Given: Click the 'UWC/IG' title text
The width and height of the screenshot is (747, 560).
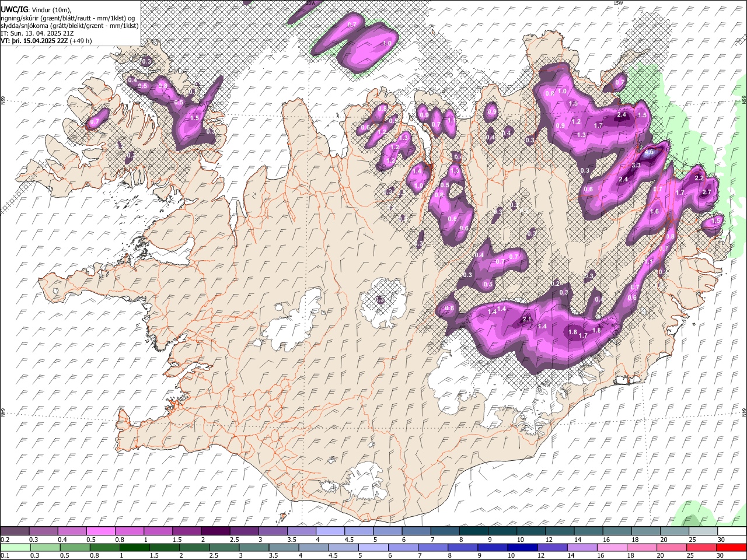Looking at the screenshot, I should pyautogui.click(x=14, y=9).
